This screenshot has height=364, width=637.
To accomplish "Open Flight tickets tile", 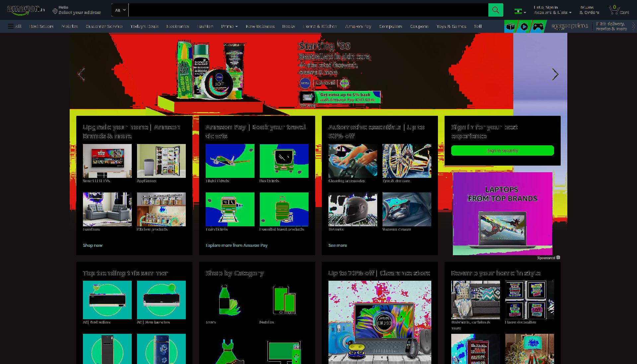I will coord(230,161).
